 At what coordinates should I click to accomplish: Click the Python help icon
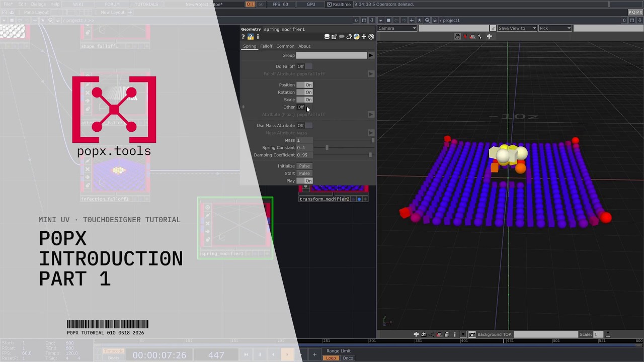click(x=250, y=37)
